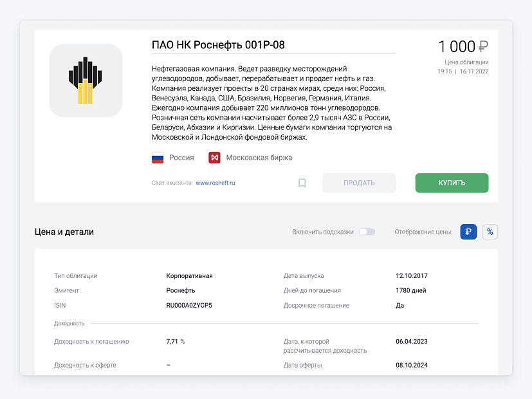This screenshot has width=532, height=399.
Task: Click the issuer value Роснефть
Action: pos(181,290)
